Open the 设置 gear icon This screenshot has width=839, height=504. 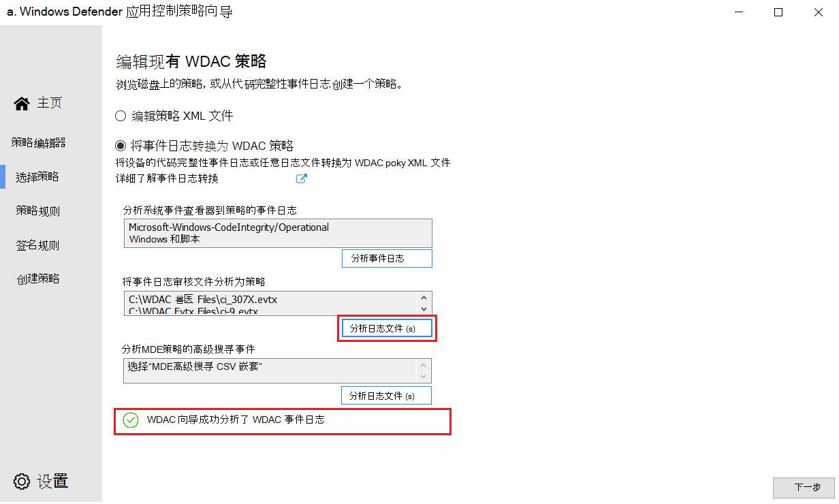click(22, 481)
